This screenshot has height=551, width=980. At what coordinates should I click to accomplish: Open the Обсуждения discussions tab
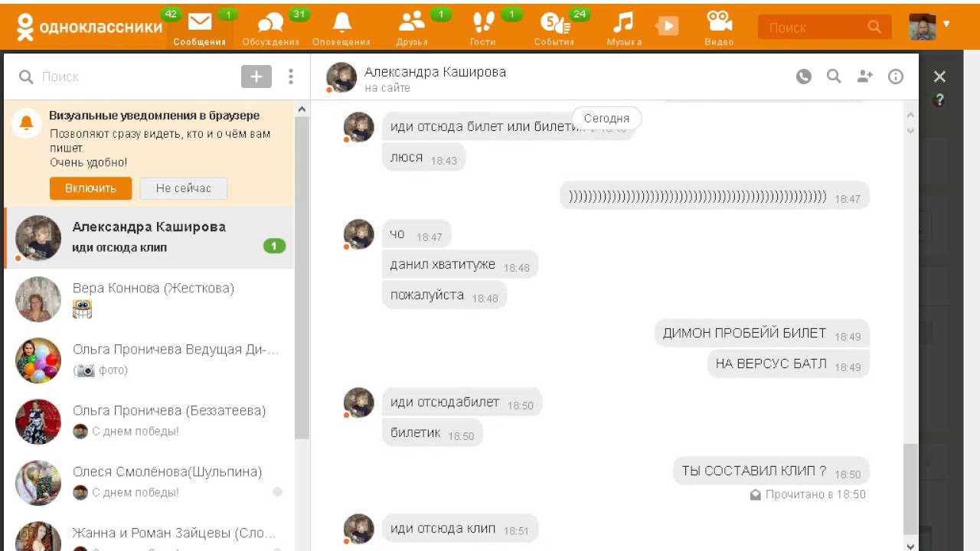click(x=270, y=28)
